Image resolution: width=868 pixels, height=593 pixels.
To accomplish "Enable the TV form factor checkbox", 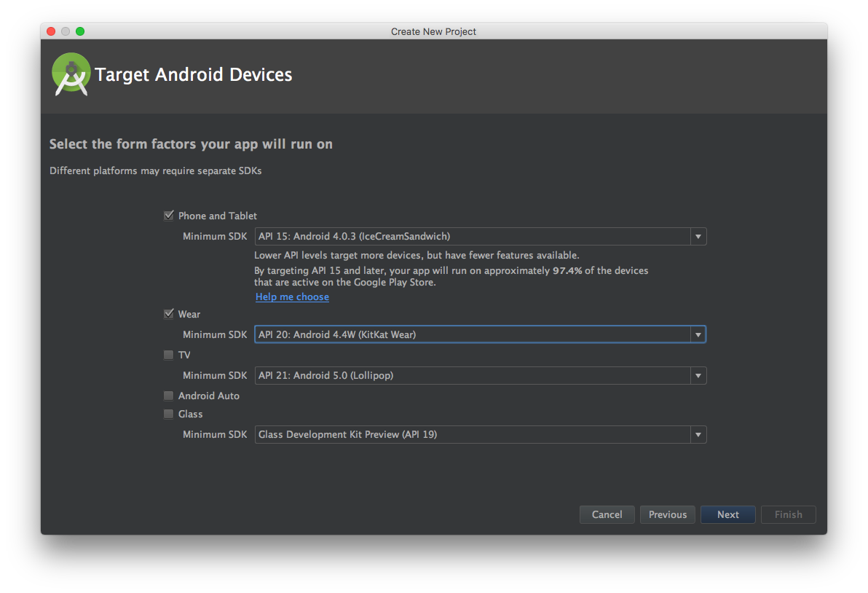I will click(169, 355).
